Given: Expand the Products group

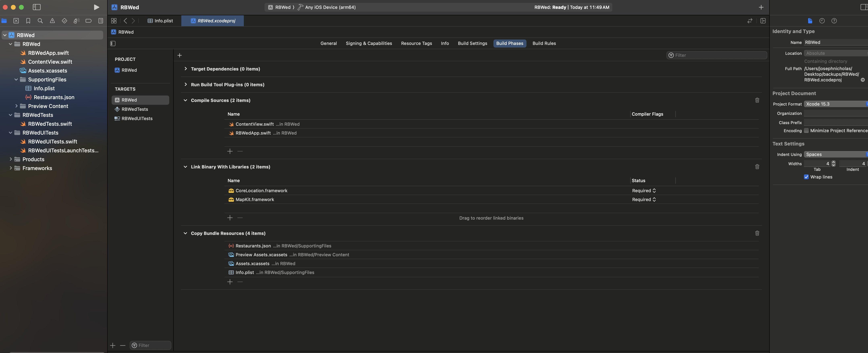Looking at the screenshot, I should point(10,159).
